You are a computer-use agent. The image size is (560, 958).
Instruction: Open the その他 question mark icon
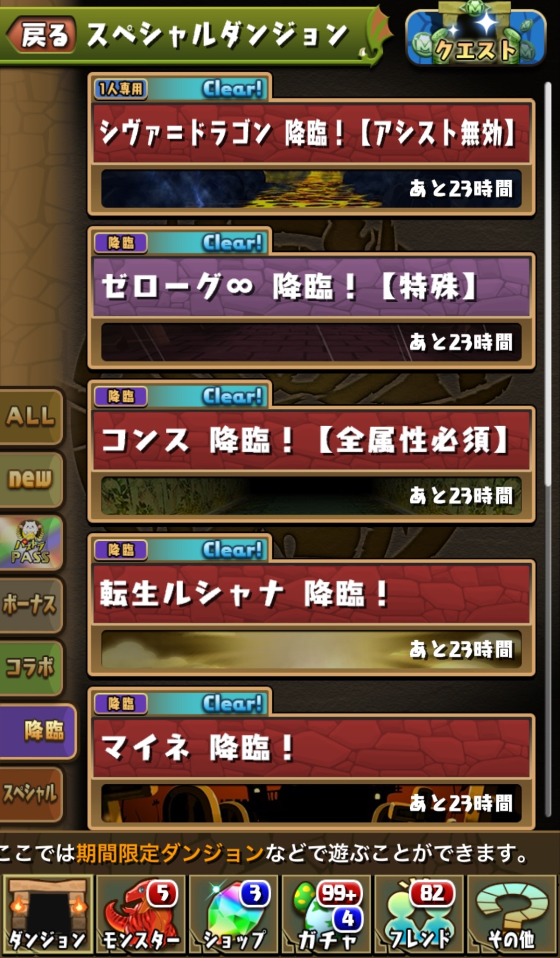pos(512,914)
